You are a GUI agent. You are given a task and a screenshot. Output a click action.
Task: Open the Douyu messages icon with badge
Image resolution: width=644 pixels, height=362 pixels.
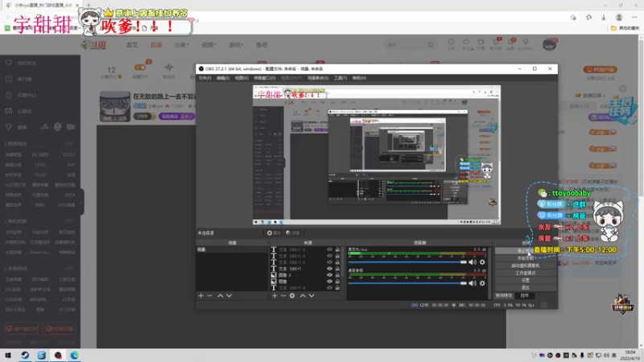pyautogui.click(x=511, y=43)
